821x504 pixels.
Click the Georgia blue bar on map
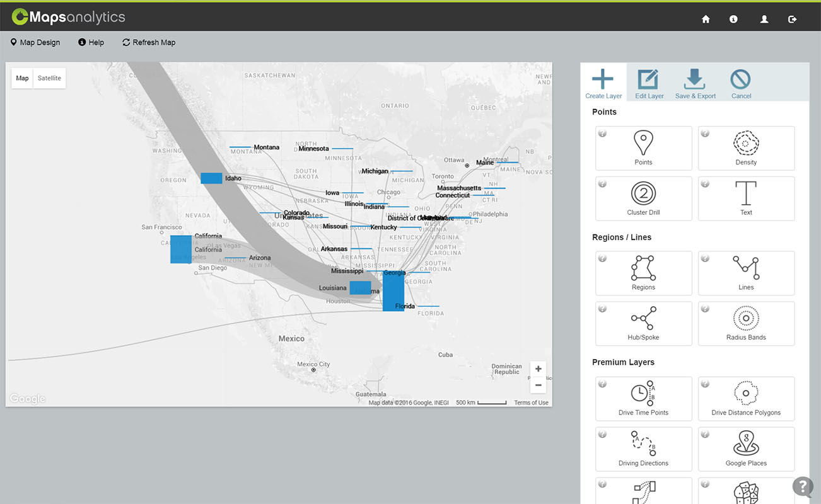[393, 291]
